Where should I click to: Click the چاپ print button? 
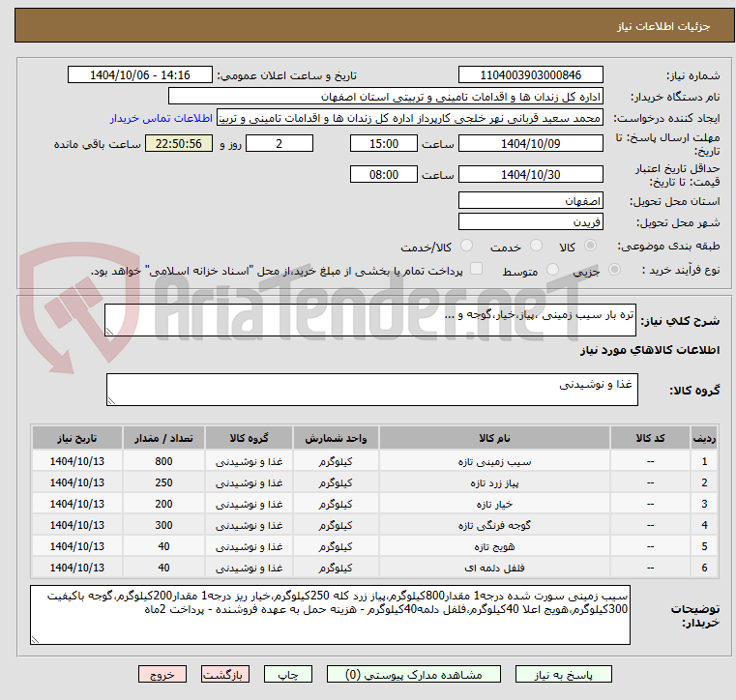[x=288, y=675]
